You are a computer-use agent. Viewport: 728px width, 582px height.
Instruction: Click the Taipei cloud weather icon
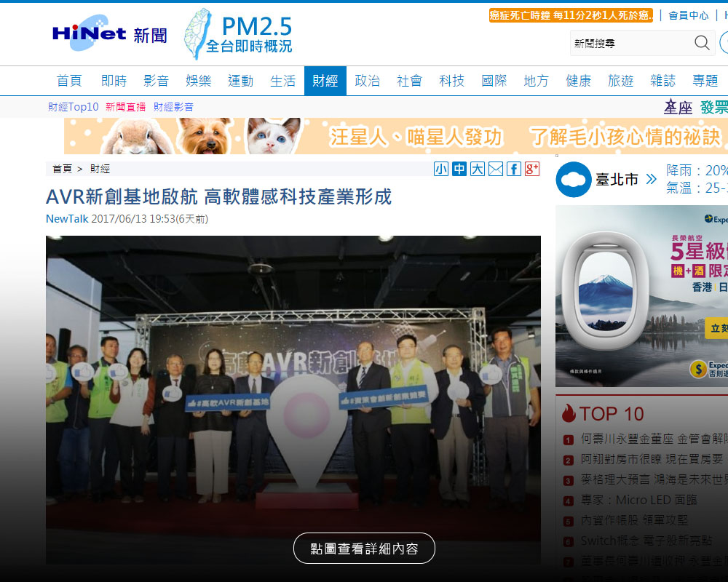tap(574, 180)
